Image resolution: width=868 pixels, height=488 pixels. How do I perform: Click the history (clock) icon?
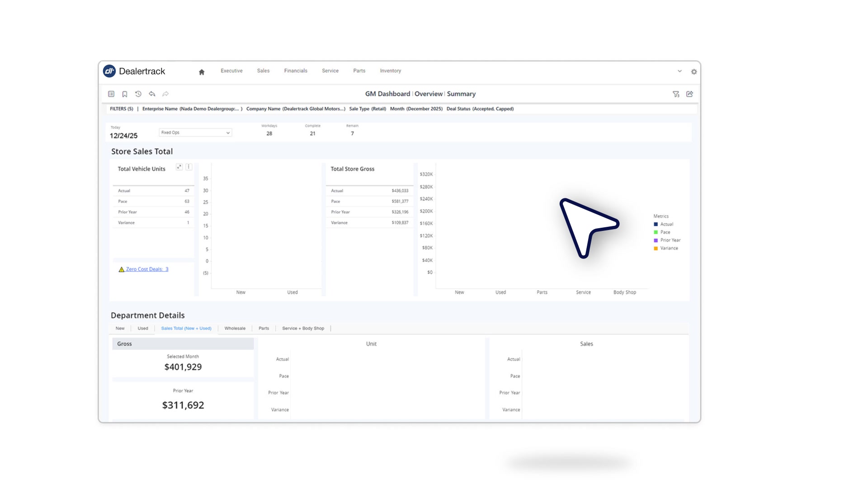point(138,94)
